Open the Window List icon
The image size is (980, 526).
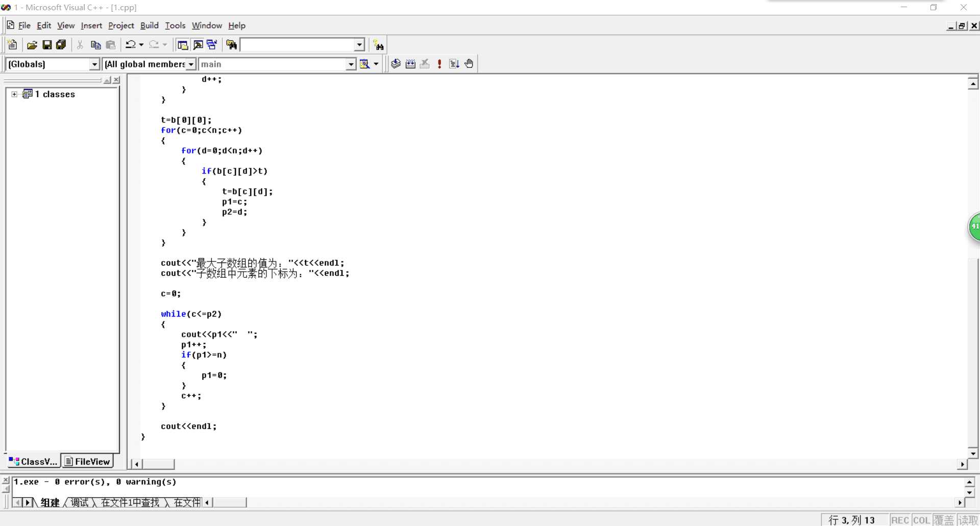tap(212, 45)
